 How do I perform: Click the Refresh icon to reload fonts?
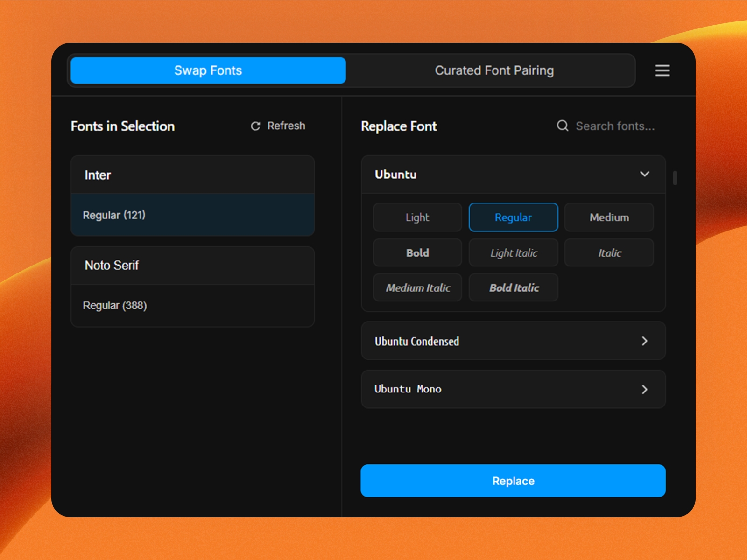255,126
